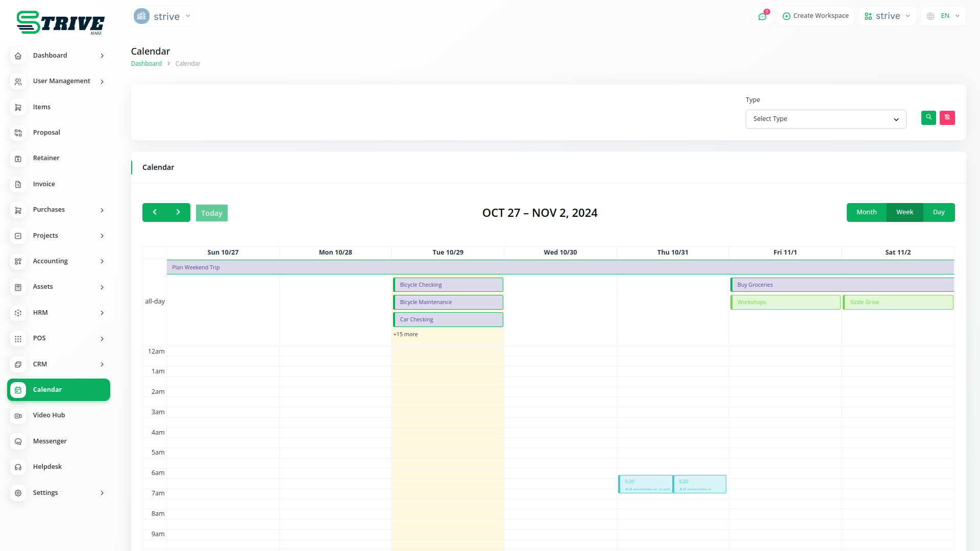Image resolution: width=980 pixels, height=551 pixels.
Task: Click the red reset filter icon
Action: point(947,118)
